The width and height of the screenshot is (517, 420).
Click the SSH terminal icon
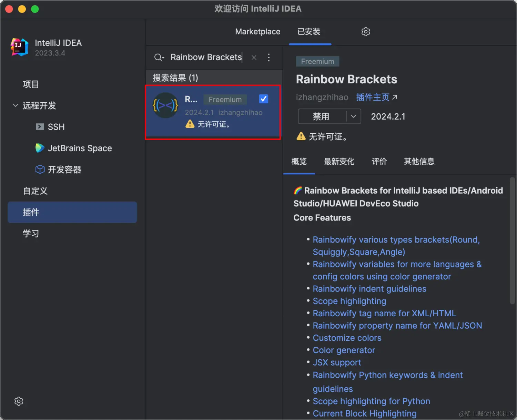40,127
